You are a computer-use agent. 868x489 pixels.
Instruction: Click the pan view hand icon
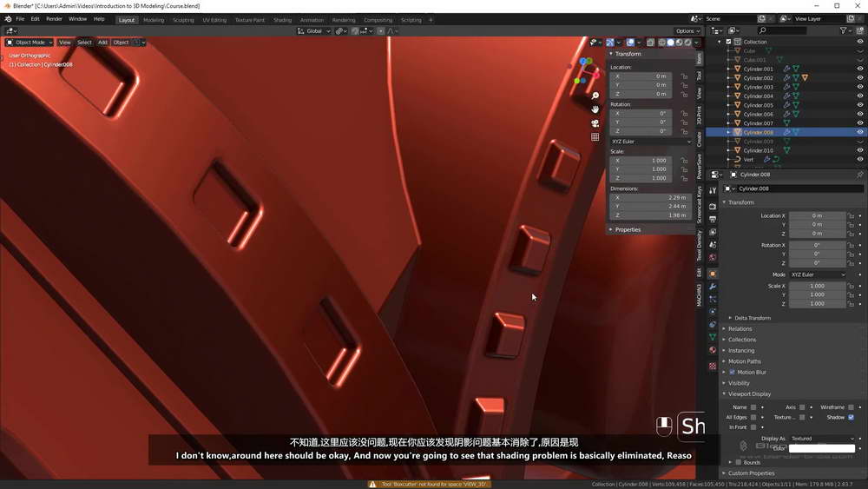point(595,109)
